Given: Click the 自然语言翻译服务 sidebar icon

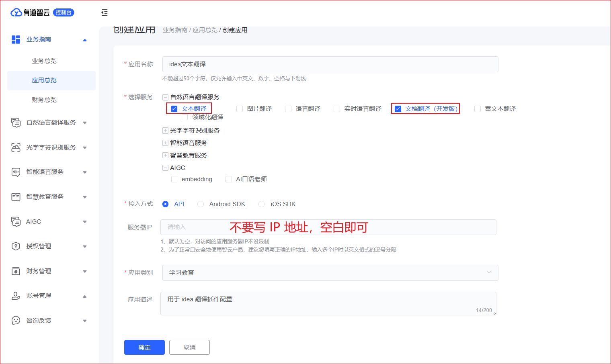Looking at the screenshot, I should 16,123.
